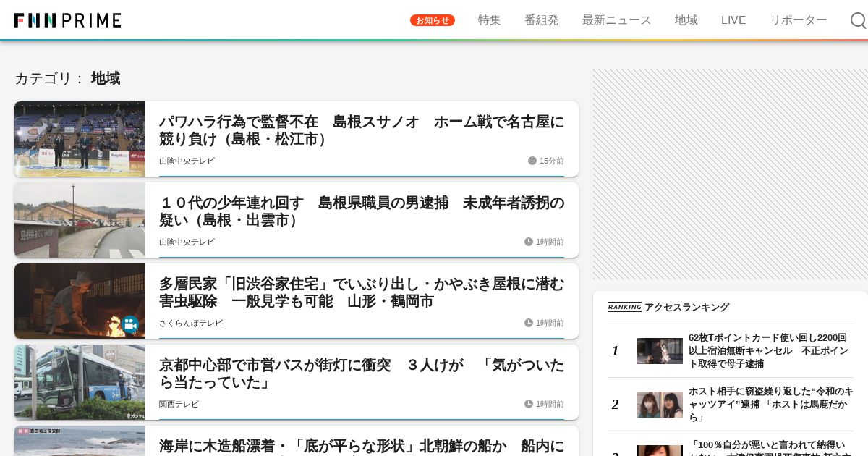Click the 1時間前 timestamp on 出雲市 article
The image size is (868, 456).
tap(550, 242)
